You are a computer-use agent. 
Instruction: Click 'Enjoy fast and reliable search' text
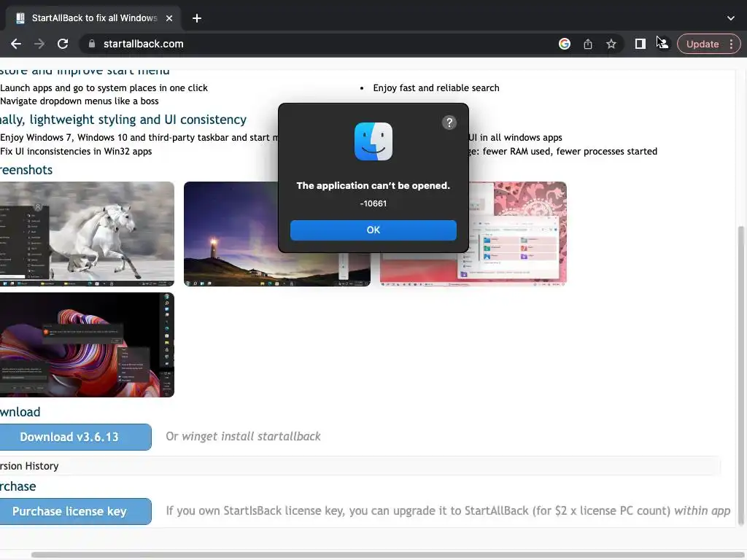click(x=436, y=87)
